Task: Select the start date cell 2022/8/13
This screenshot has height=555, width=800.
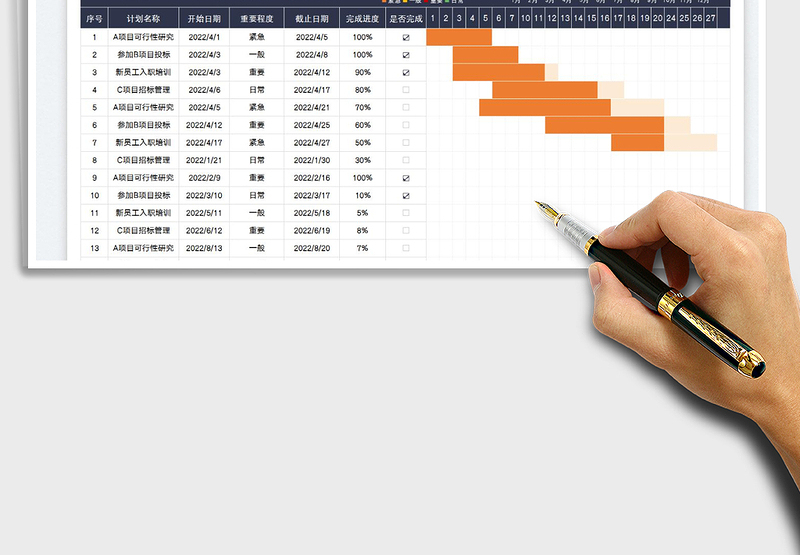Action: [204, 248]
